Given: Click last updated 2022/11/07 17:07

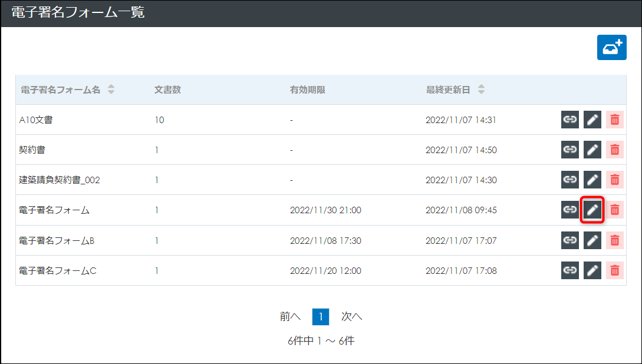Looking at the screenshot, I should (x=461, y=240).
